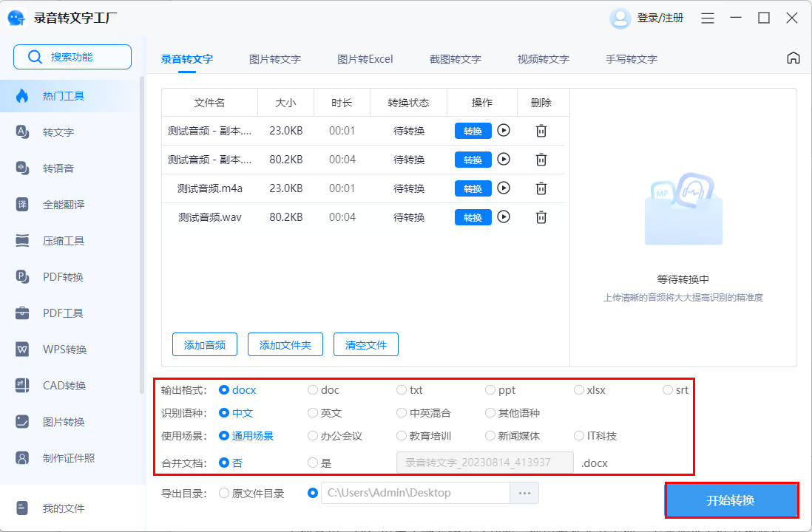
Task: Select the 全能翻译 sidebar tool
Action: pyautogui.click(x=57, y=204)
